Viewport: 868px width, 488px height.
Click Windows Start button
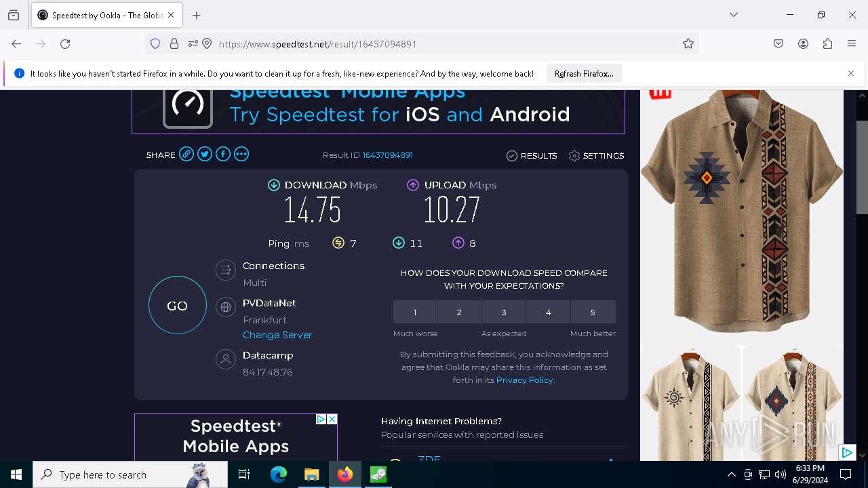16,474
